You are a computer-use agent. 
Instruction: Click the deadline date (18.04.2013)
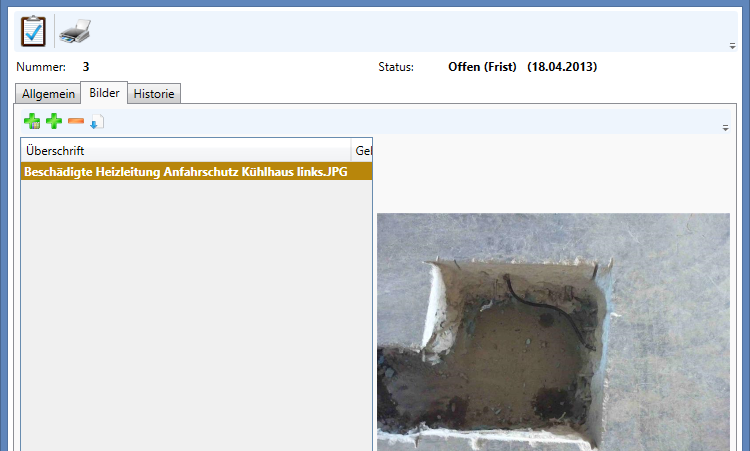(562, 67)
